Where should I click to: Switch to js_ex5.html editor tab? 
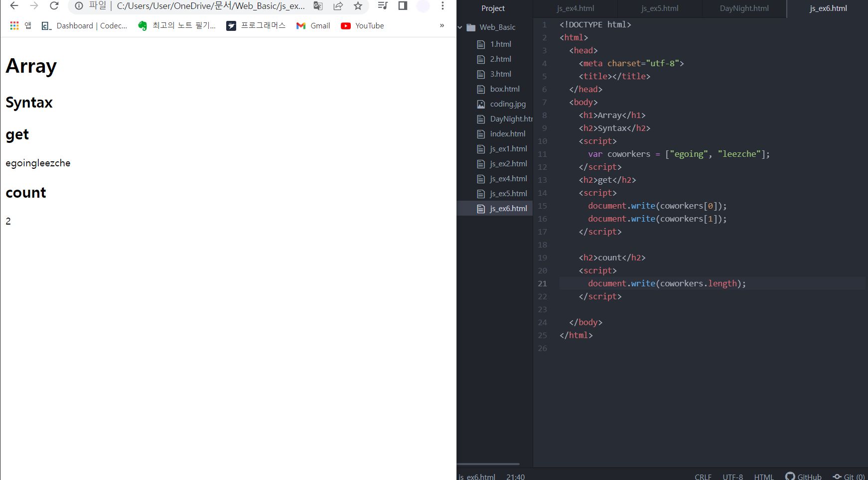(660, 8)
